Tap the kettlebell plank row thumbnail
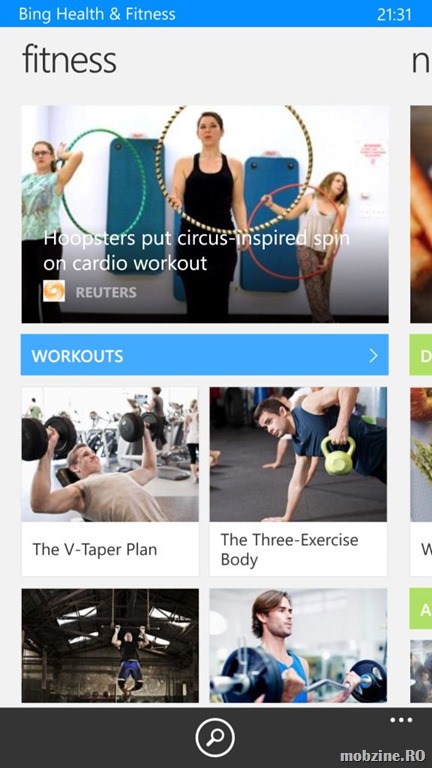 (298, 455)
